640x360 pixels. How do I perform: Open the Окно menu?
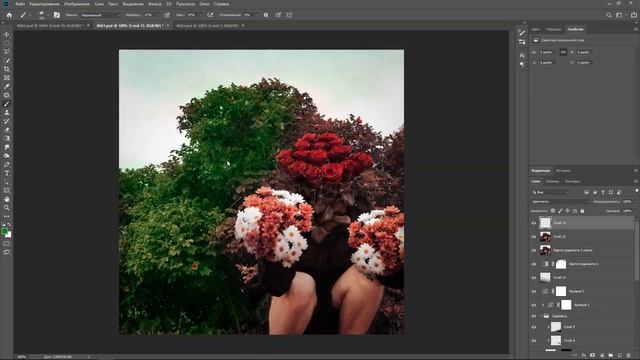(204, 4)
